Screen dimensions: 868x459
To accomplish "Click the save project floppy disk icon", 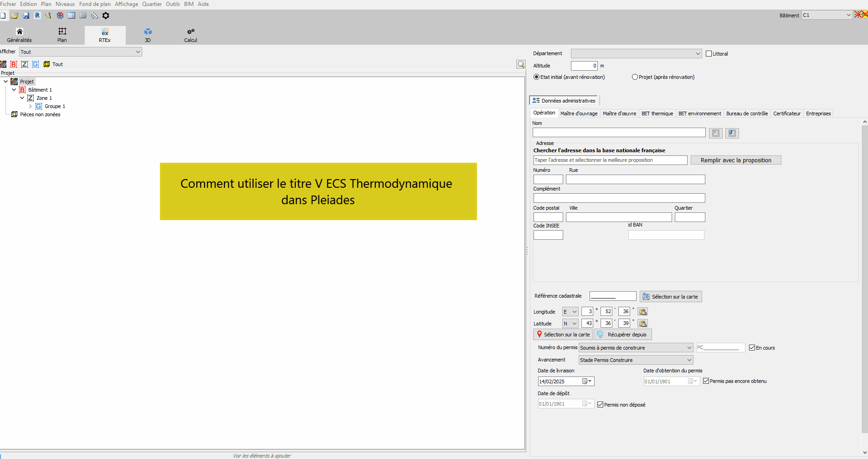I will pos(26,15).
